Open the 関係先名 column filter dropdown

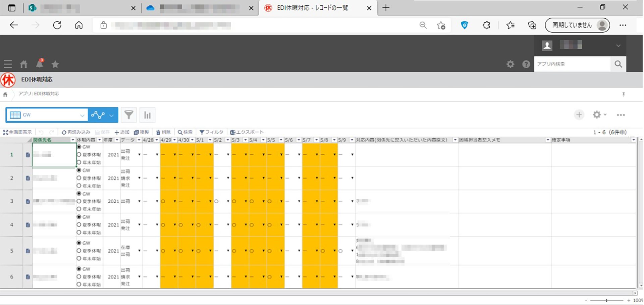point(73,140)
